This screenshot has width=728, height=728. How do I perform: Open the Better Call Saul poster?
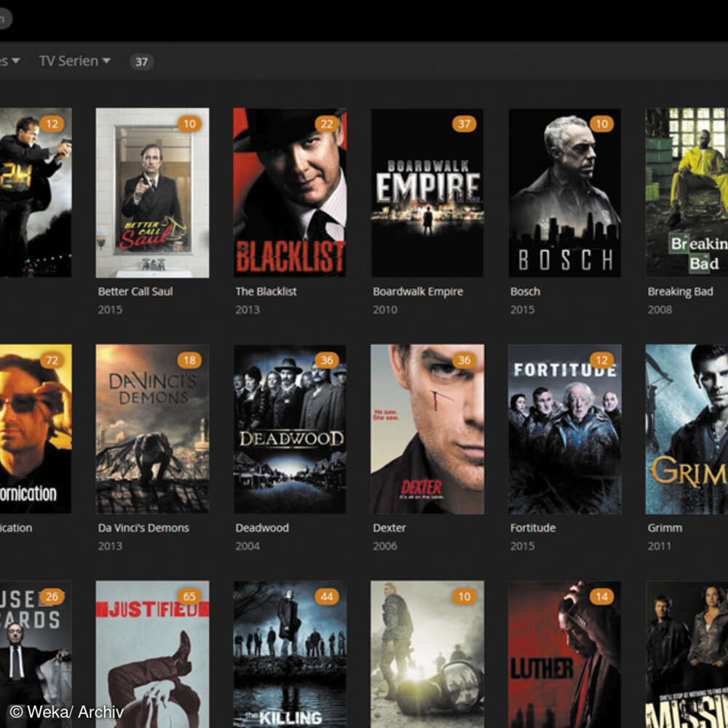(152, 193)
